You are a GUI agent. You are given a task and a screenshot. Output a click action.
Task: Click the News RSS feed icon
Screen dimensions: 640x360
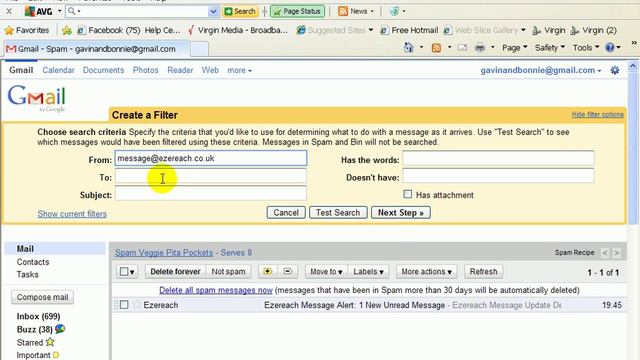pos(343,11)
